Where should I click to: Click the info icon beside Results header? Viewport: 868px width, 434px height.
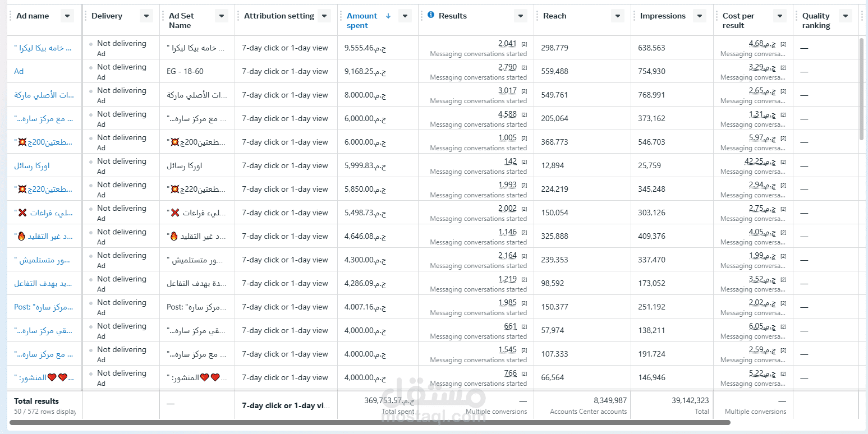431,15
